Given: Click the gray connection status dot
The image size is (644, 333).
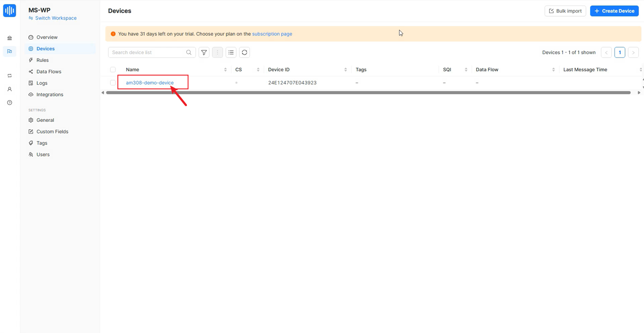Looking at the screenshot, I should tap(237, 83).
